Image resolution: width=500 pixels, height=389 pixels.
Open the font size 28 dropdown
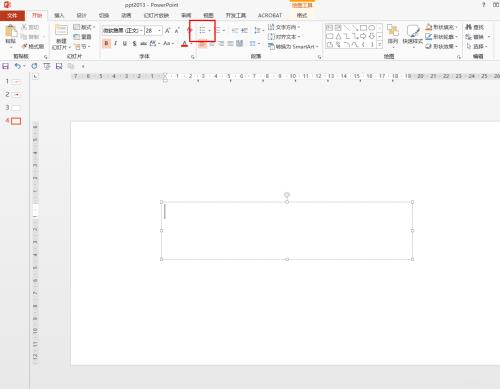click(159, 31)
